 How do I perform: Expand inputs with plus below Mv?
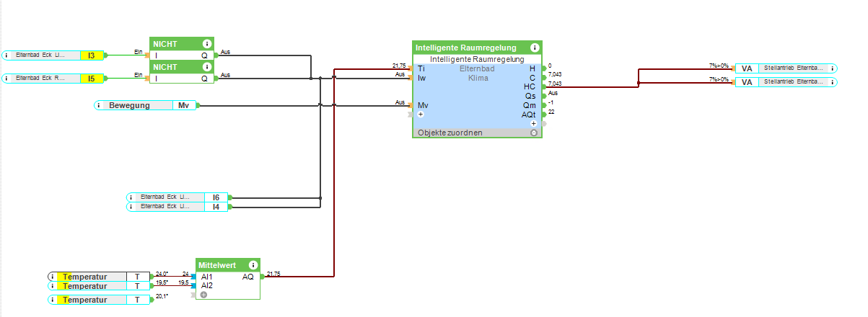pyautogui.click(x=421, y=115)
